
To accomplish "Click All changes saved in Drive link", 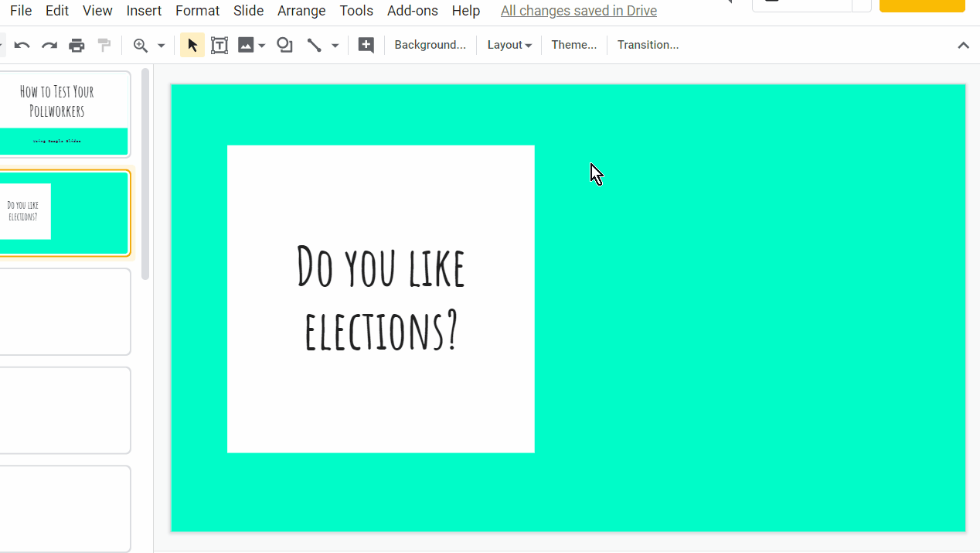I will click(x=579, y=11).
